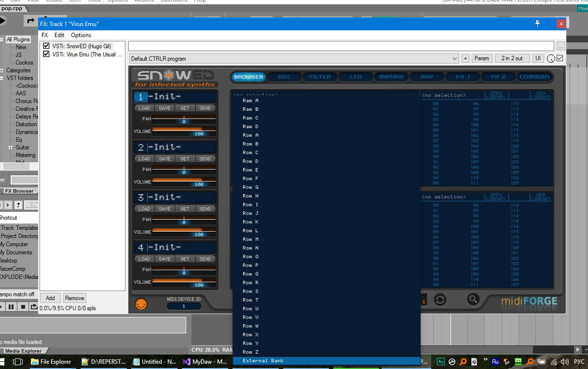Open Windows Task View
Image resolution: width=588 pixels, height=369 pixels.
point(18,361)
